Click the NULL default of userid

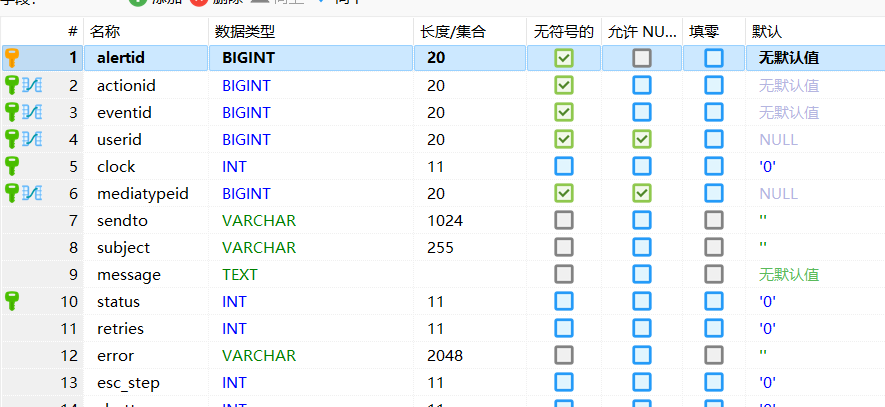[x=778, y=140]
